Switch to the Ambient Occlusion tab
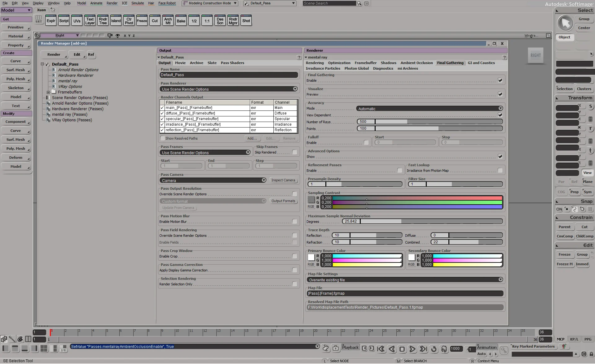The width and height of the screenshot is (595, 364). pyautogui.click(x=416, y=63)
